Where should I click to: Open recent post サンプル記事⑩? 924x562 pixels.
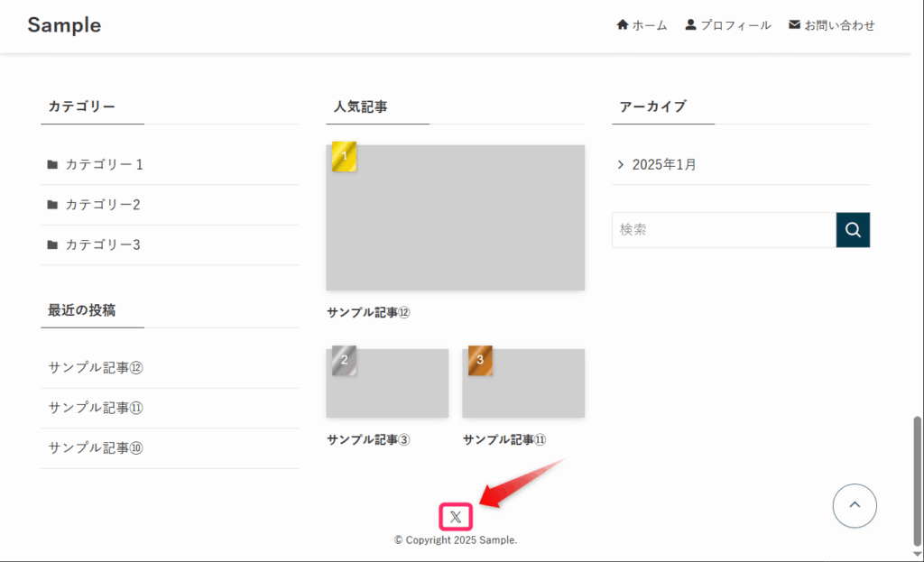click(x=96, y=447)
